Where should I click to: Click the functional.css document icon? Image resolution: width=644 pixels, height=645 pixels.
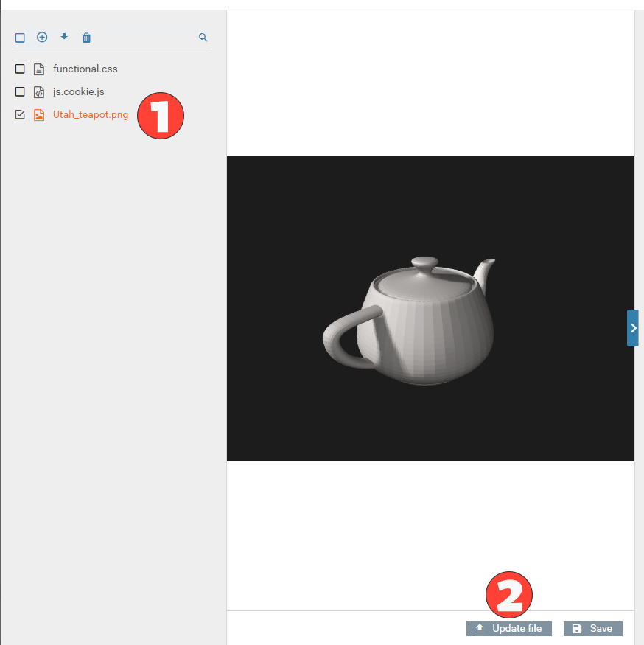click(39, 69)
